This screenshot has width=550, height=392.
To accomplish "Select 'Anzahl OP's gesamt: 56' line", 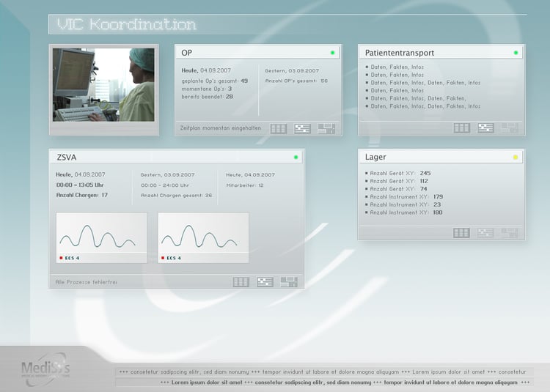I will (x=296, y=81).
